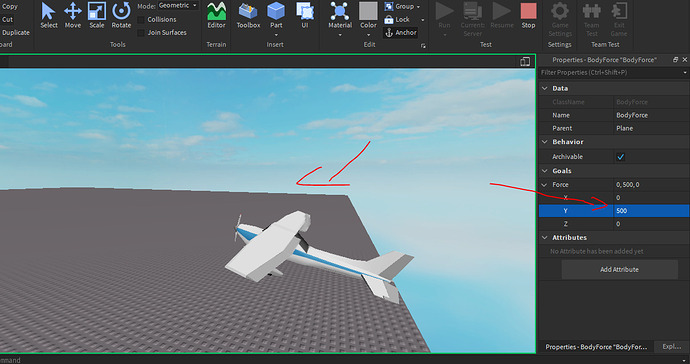Expand the Edit group launcher
Viewport: 690px width, 364px height.
(423, 45)
